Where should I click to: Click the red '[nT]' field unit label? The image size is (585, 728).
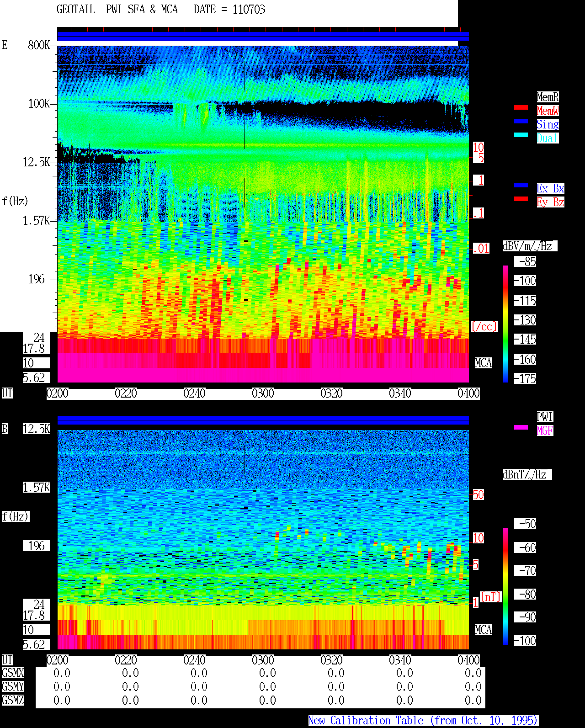point(491,596)
